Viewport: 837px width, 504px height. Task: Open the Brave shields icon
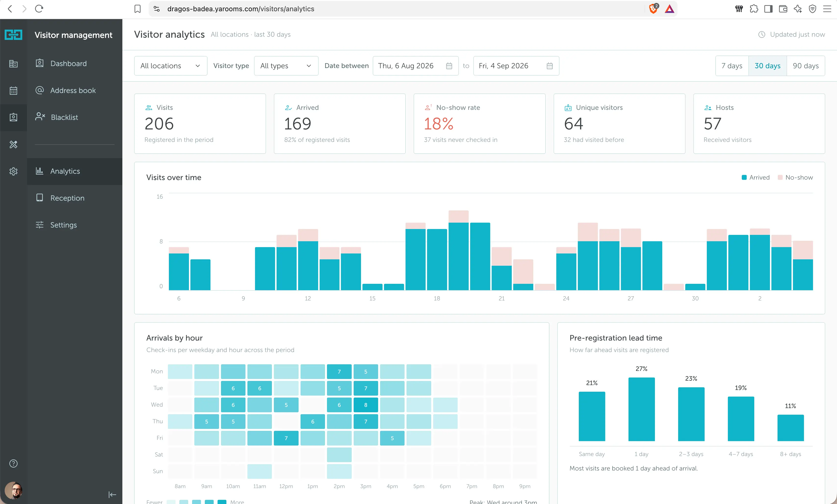click(x=653, y=9)
